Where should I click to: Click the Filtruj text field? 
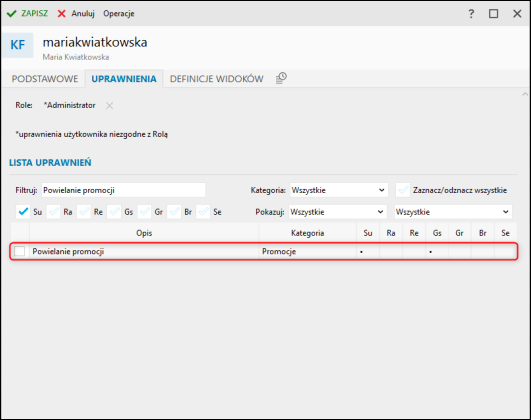pyautogui.click(x=124, y=190)
